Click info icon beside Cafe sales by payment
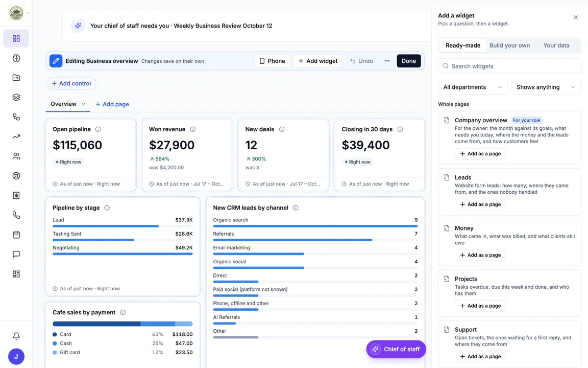 tap(122, 312)
